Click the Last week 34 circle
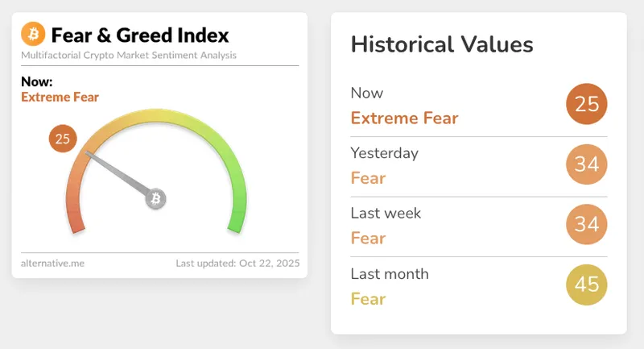 coord(586,224)
